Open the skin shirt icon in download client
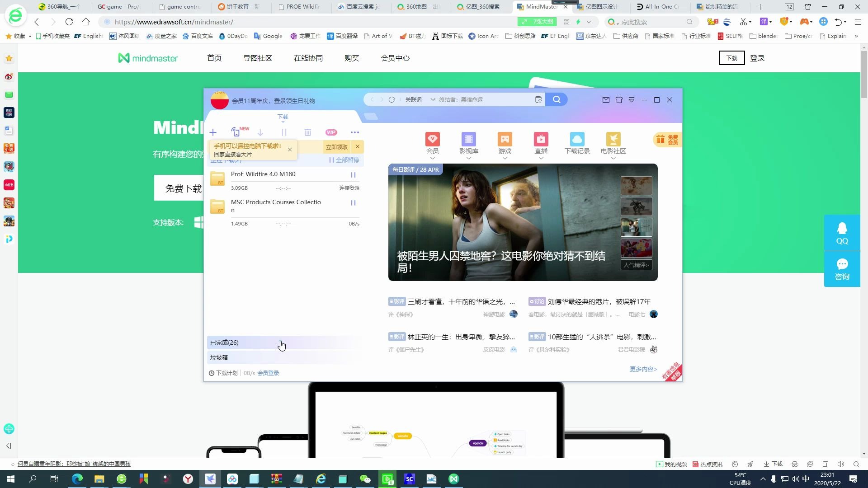868x488 pixels. tap(619, 100)
